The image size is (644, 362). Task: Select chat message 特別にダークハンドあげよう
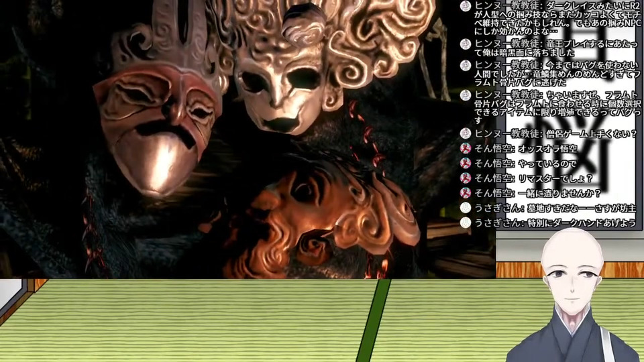[555, 223]
